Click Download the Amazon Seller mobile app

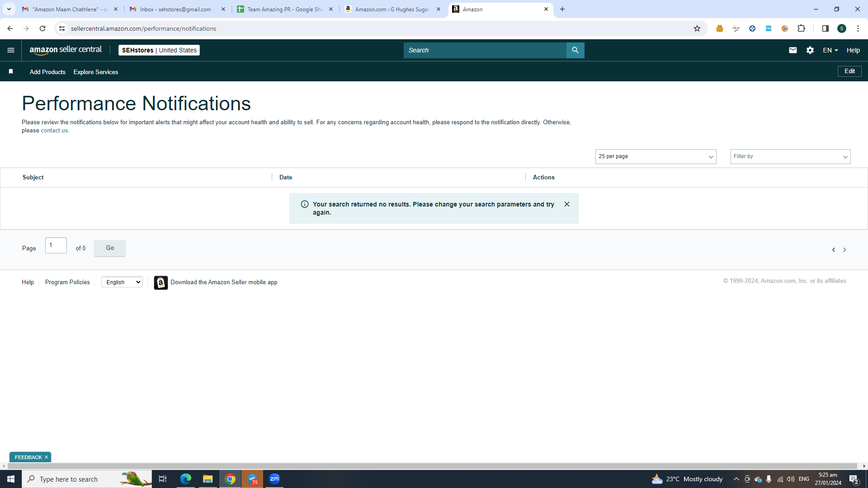click(x=224, y=282)
